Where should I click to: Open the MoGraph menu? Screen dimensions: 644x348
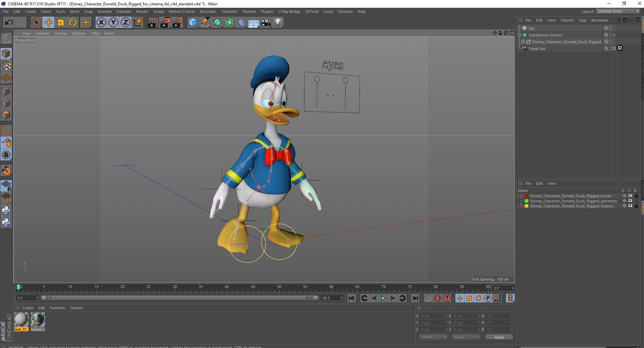[208, 11]
